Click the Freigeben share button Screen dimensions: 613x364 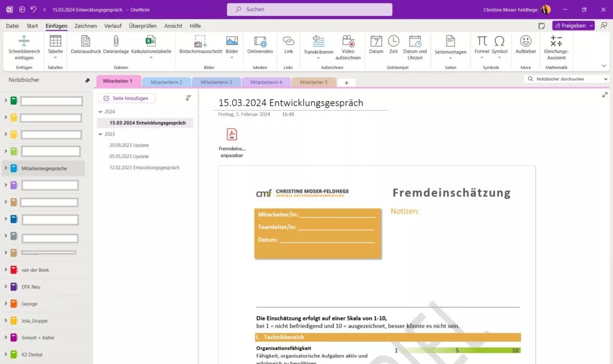point(570,26)
